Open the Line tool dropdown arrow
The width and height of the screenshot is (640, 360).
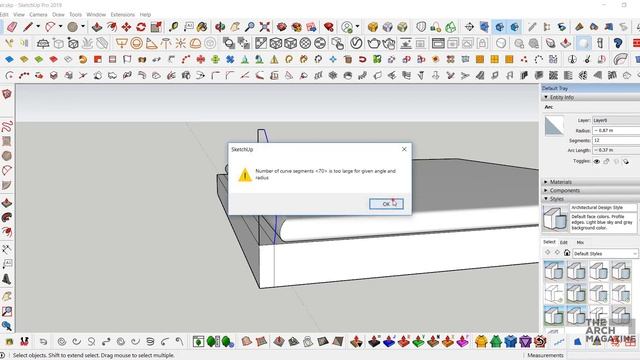38,27
